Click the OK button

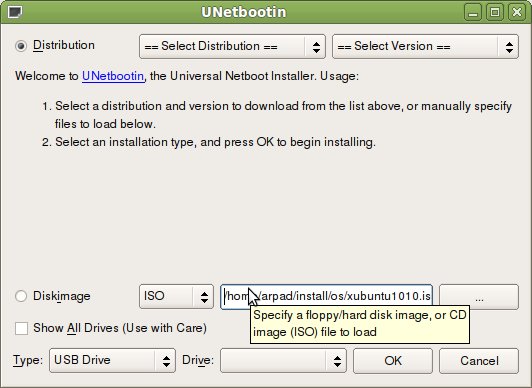[393, 361]
